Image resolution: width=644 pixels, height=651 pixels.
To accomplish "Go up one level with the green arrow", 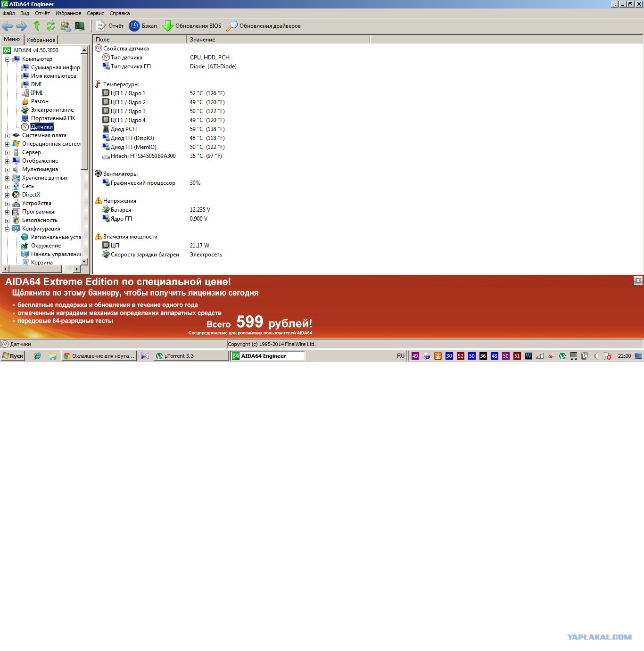I will pos(37,26).
